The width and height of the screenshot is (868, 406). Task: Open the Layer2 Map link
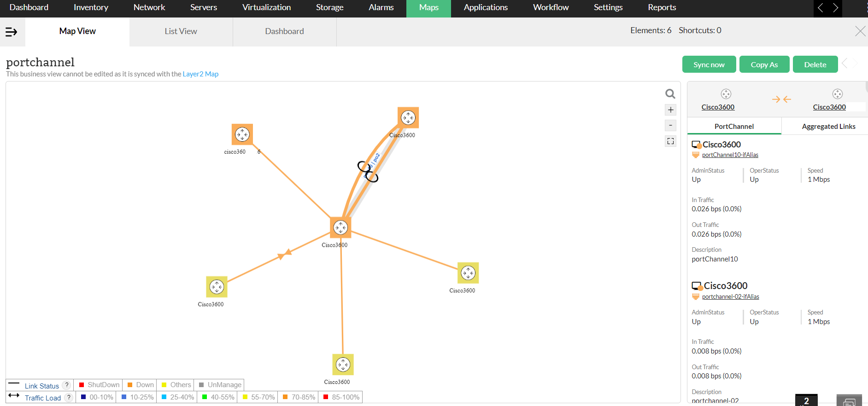(201, 74)
